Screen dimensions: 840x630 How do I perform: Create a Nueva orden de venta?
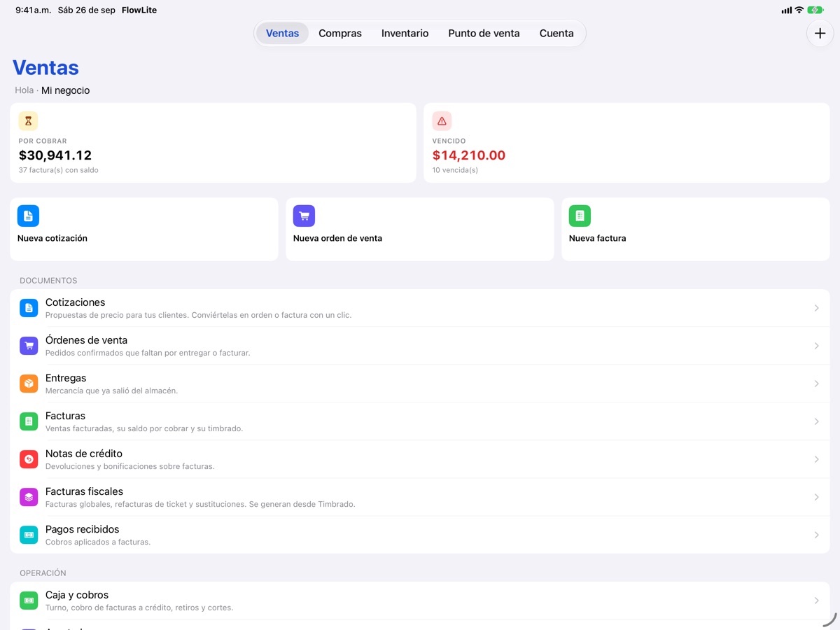pyautogui.click(x=420, y=229)
